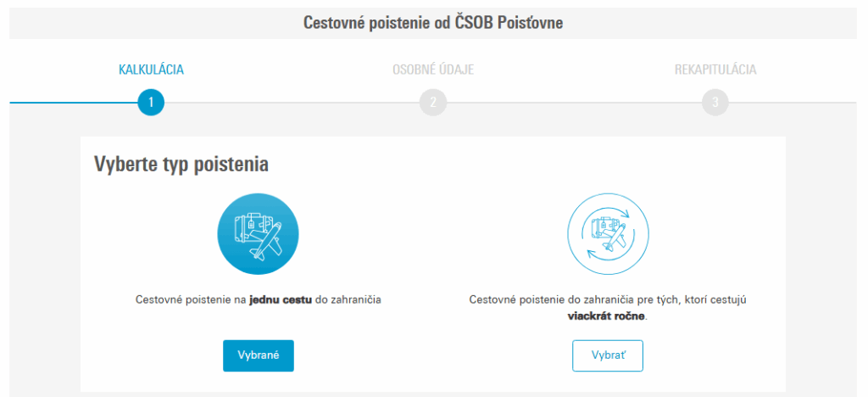Click the gray step 2 circle
The image size is (868, 397).
point(432,103)
